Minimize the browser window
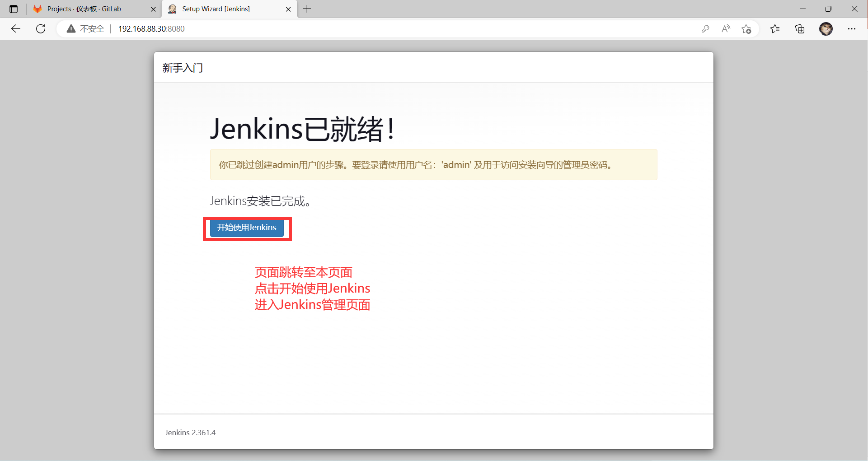The image size is (868, 461). pyautogui.click(x=802, y=9)
